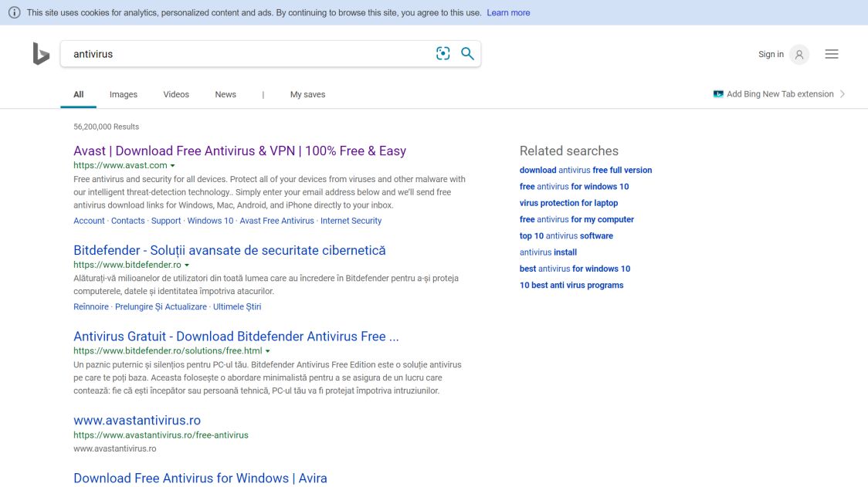Click avastantivirus.ro/free-antivirus green URL

161,435
